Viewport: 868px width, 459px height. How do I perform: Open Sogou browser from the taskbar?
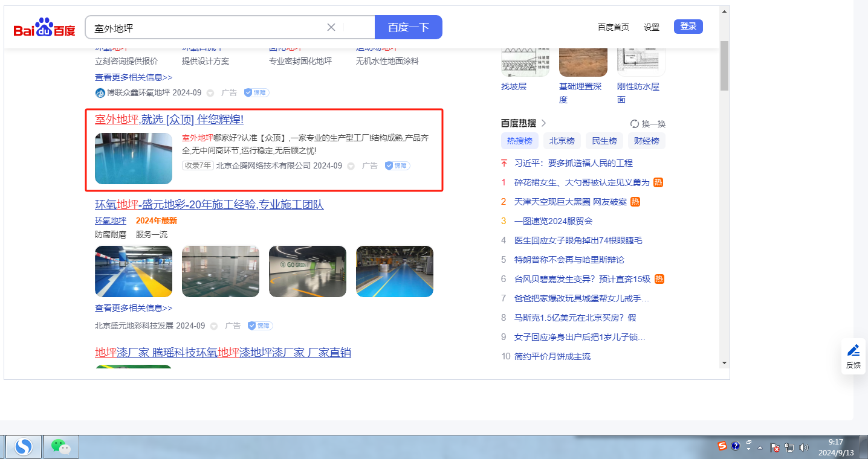coord(24,447)
